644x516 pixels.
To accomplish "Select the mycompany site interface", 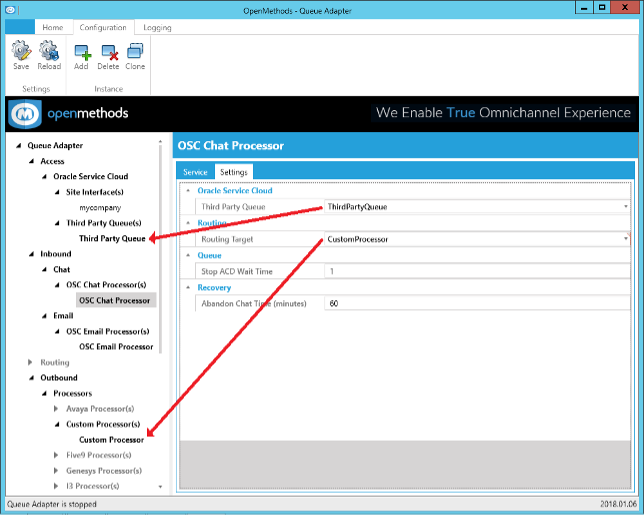I will click(100, 208).
